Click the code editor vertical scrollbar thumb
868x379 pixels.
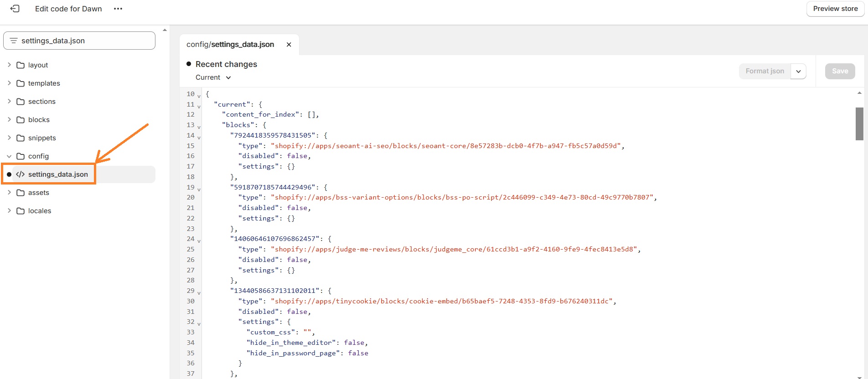point(859,124)
